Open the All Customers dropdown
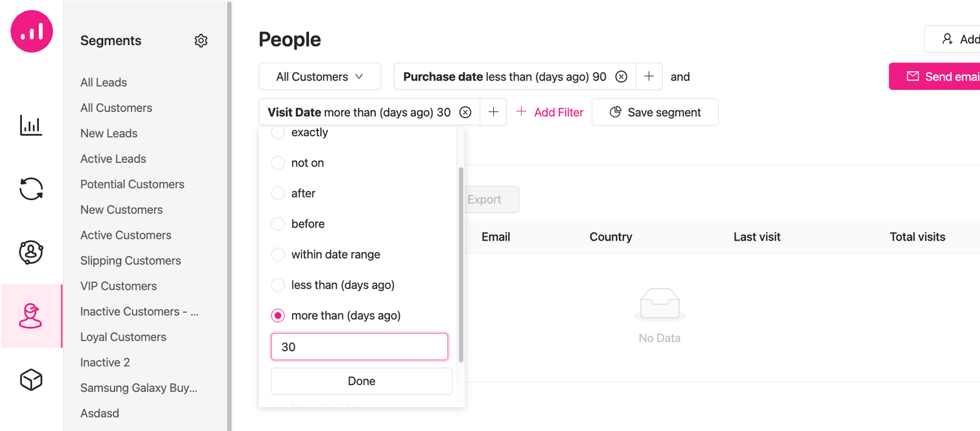Screen dimensions: 980x431 coord(320,77)
